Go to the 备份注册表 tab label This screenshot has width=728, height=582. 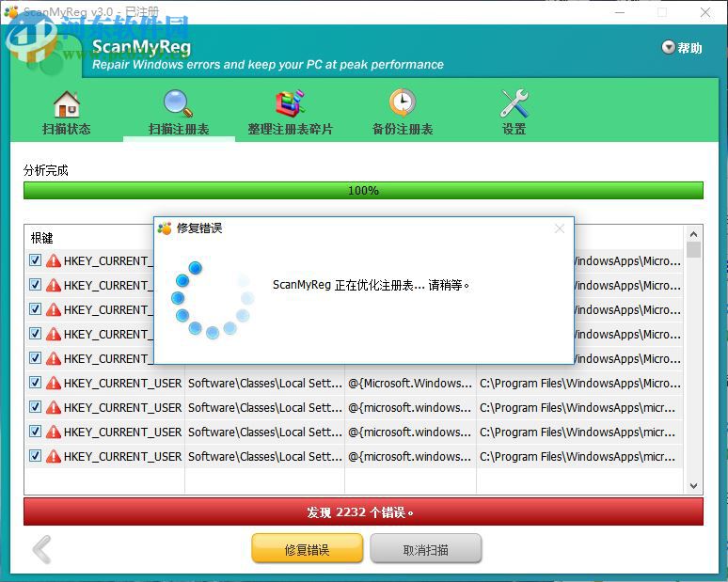click(x=403, y=129)
